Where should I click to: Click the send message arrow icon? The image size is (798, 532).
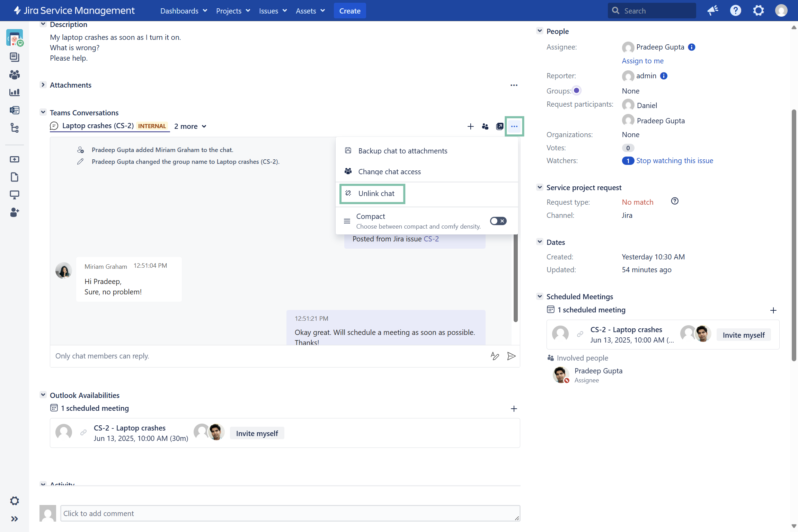click(x=511, y=356)
